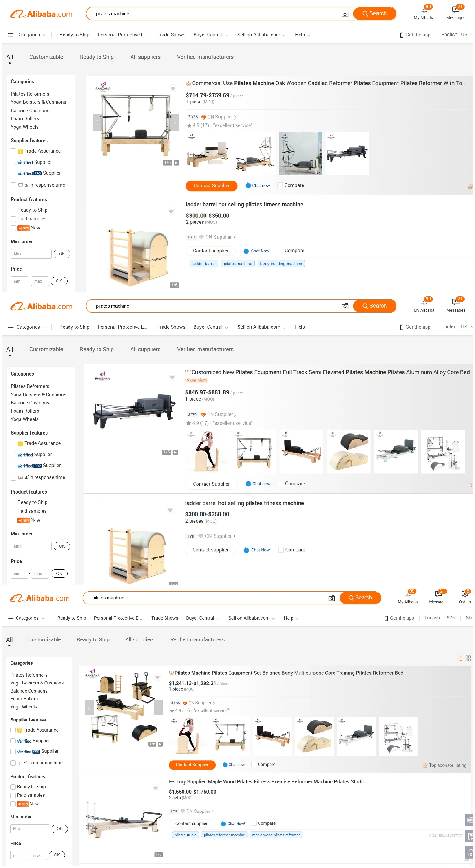The height and width of the screenshot is (868, 475).
Task: Click the 'maple wood pilates reformer' tag
Action: [x=276, y=835]
